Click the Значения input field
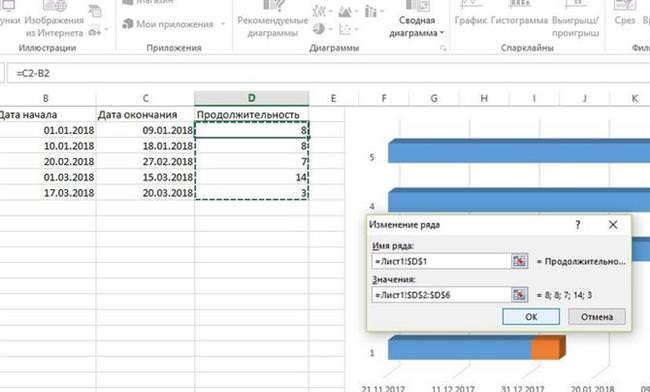This screenshot has width=650, height=392. 441,295
